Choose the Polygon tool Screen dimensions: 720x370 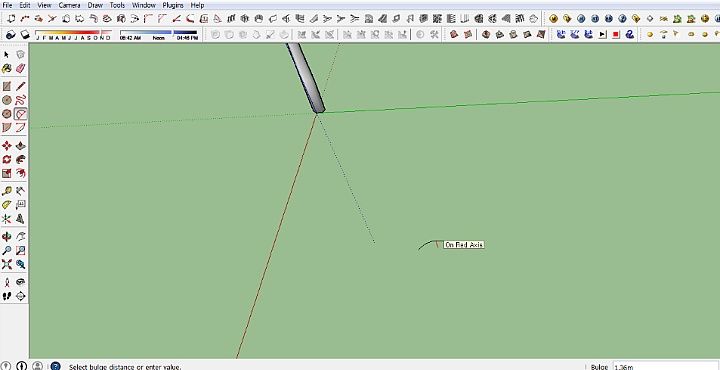point(6,114)
